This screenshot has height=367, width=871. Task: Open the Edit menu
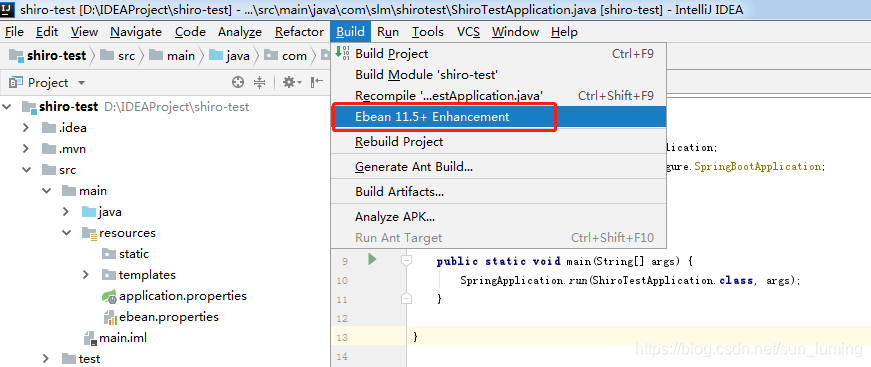pyautogui.click(x=47, y=32)
